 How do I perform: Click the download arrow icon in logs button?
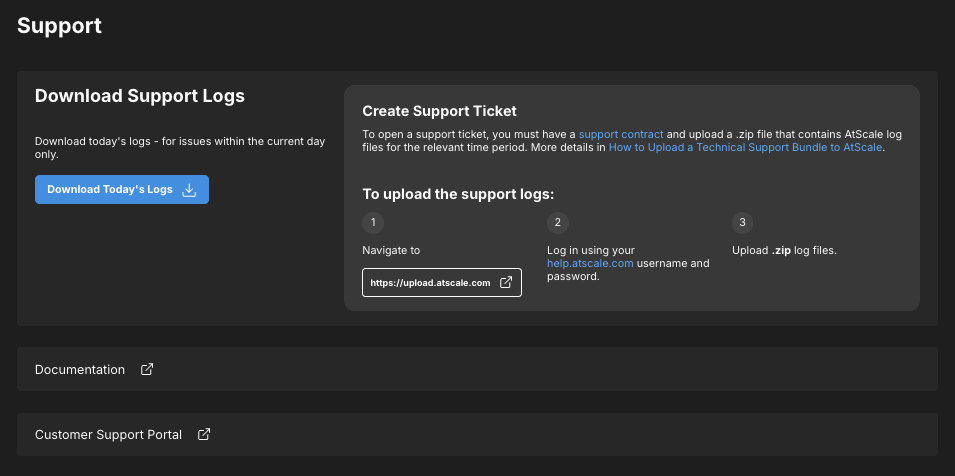pyautogui.click(x=189, y=190)
